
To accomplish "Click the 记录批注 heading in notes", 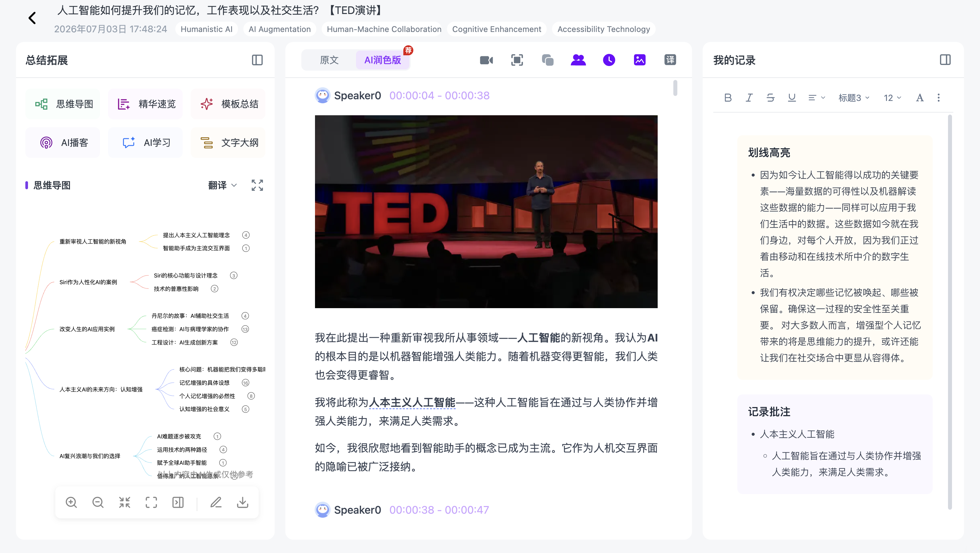I will [769, 412].
